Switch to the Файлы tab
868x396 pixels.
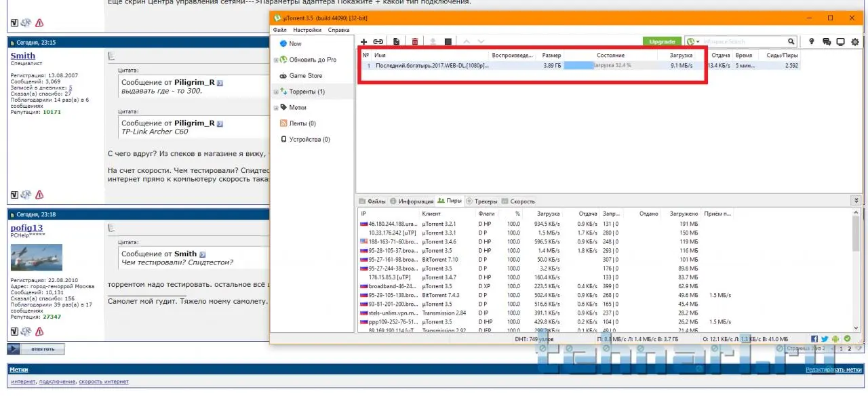(x=372, y=201)
